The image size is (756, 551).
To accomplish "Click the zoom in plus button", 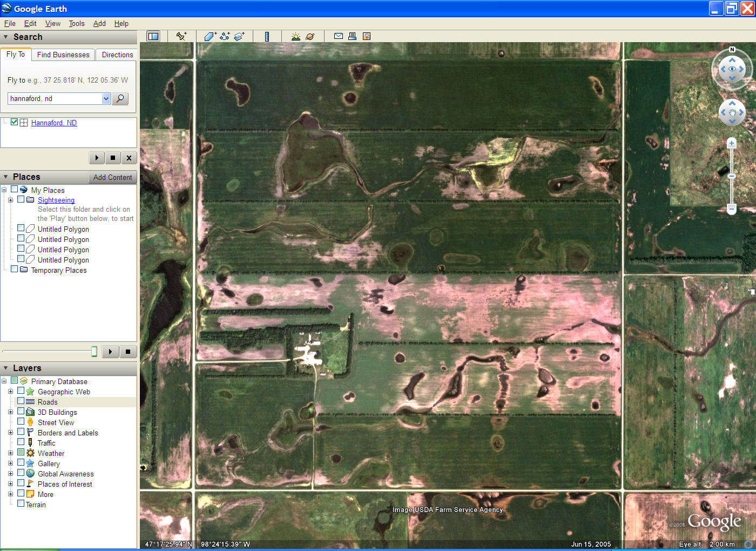I will point(732,143).
